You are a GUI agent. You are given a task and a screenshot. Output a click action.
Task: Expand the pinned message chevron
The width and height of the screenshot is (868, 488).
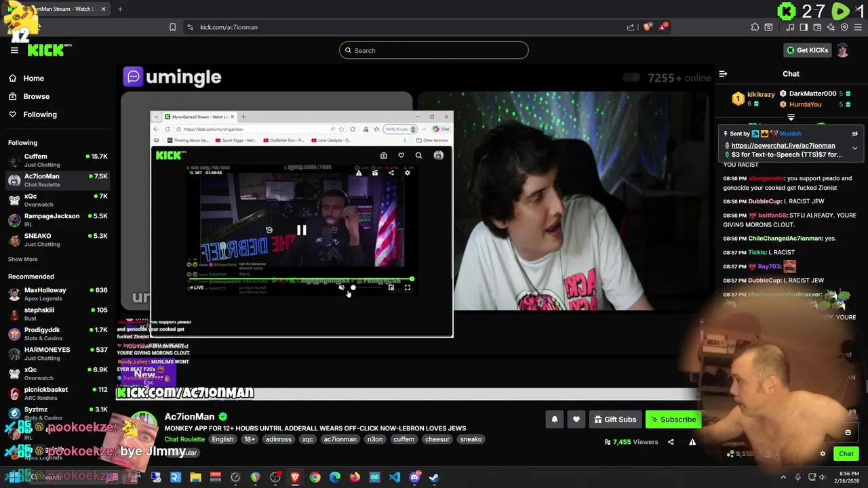[x=854, y=148]
